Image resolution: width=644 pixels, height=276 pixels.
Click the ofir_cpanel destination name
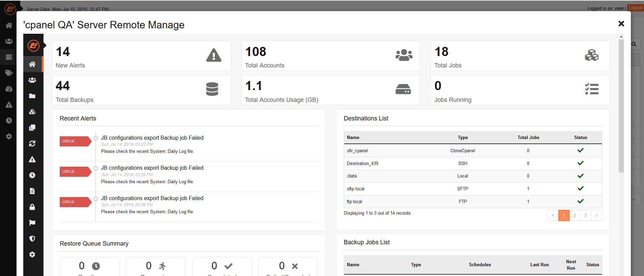coord(357,150)
